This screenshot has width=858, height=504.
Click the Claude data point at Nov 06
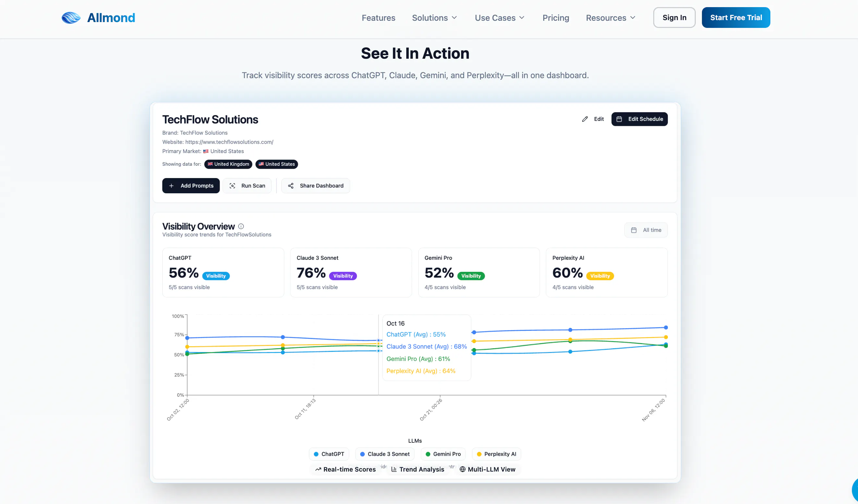(x=666, y=328)
